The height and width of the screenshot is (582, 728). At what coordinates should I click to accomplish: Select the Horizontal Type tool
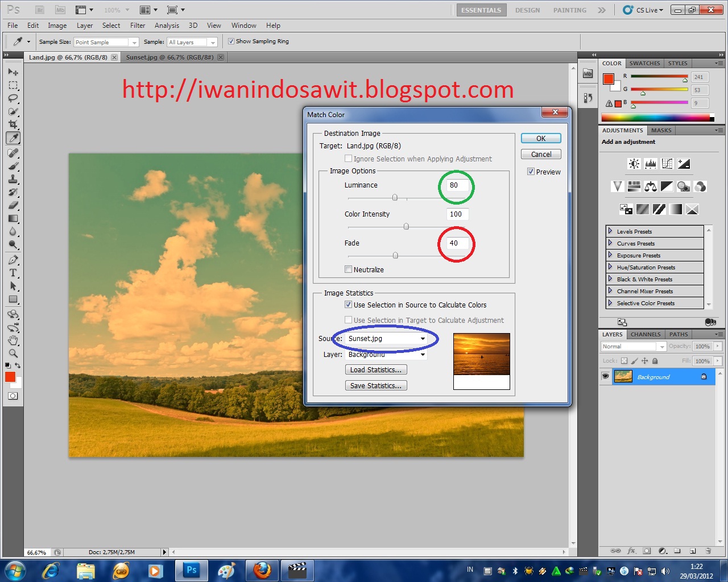(x=13, y=273)
